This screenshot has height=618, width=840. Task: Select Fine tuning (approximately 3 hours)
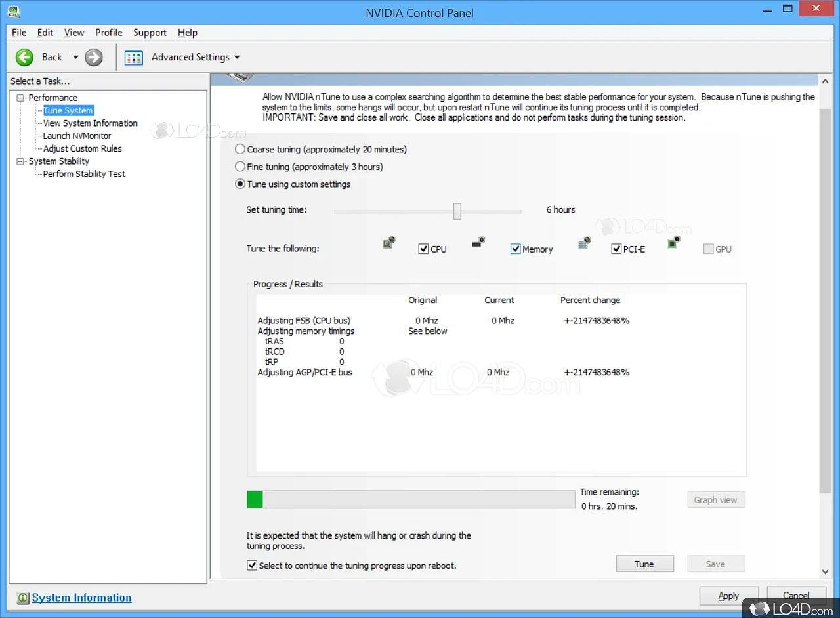pyautogui.click(x=240, y=167)
